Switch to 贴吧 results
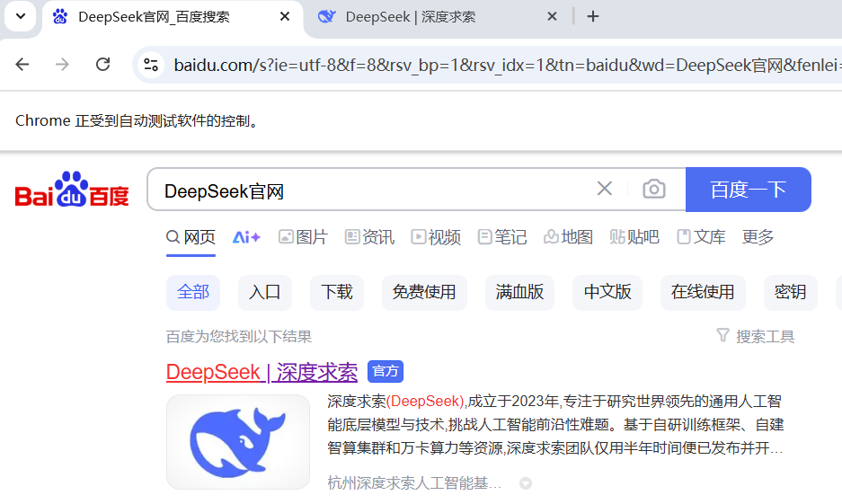 coord(634,236)
